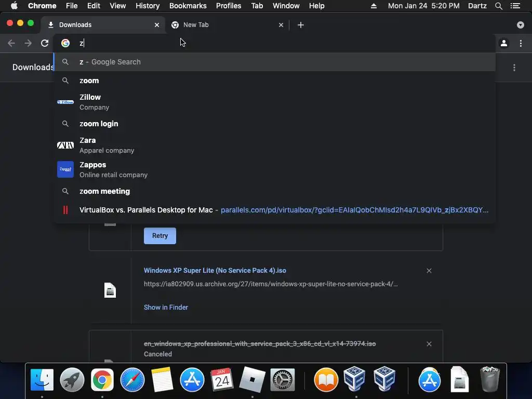Open App Store next to Notes
The height and width of the screenshot is (399, 532).
tap(192, 380)
